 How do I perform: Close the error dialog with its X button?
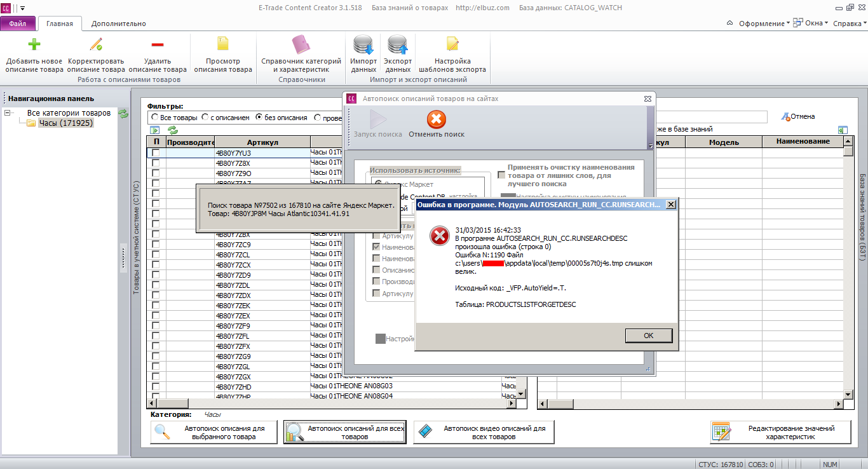point(670,205)
